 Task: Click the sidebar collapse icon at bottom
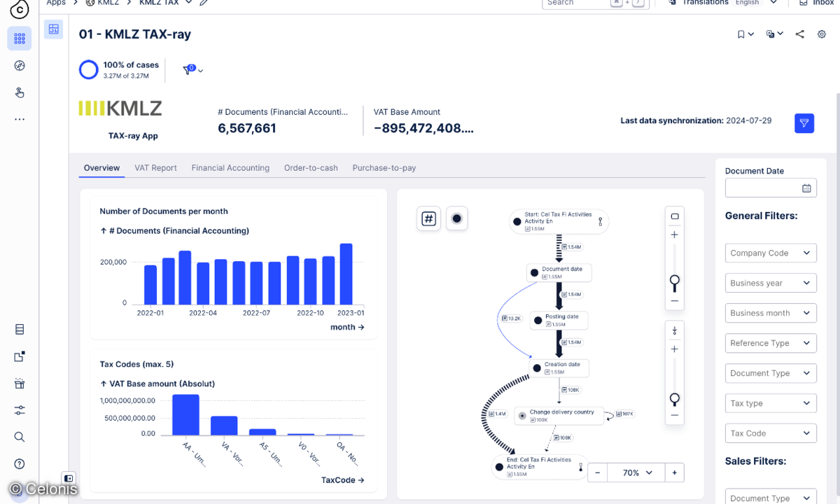pyautogui.click(x=69, y=478)
